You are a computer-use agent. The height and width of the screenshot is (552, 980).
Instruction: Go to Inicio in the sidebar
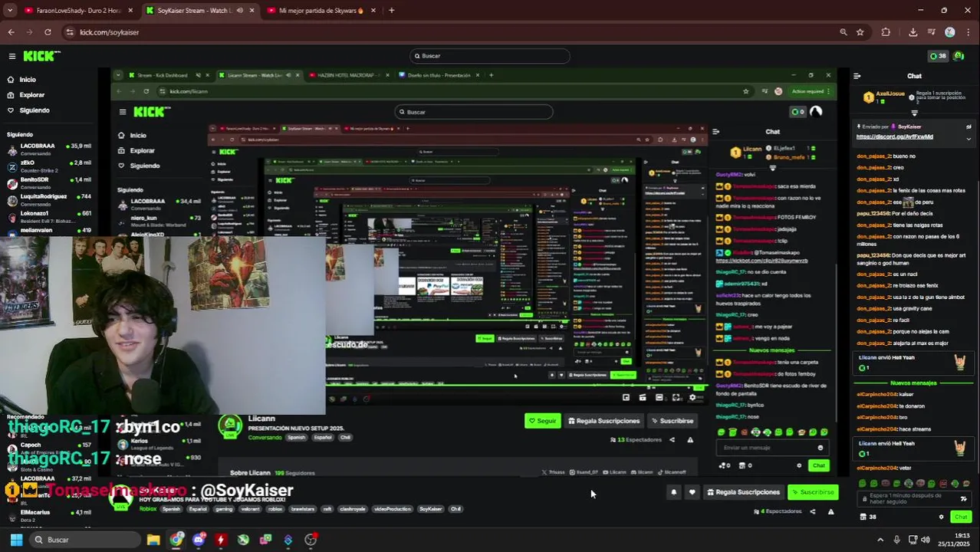[x=28, y=80]
